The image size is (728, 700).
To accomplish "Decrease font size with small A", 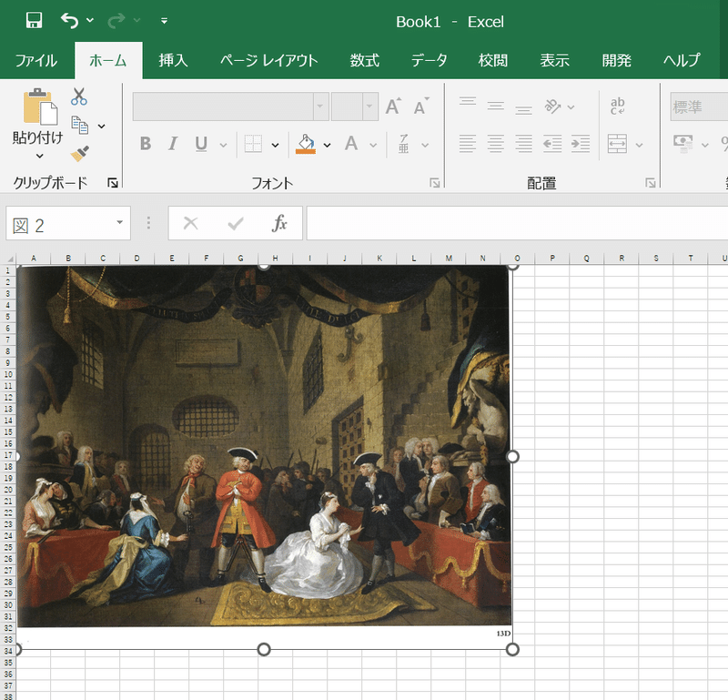I will pyautogui.click(x=421, y=107).
